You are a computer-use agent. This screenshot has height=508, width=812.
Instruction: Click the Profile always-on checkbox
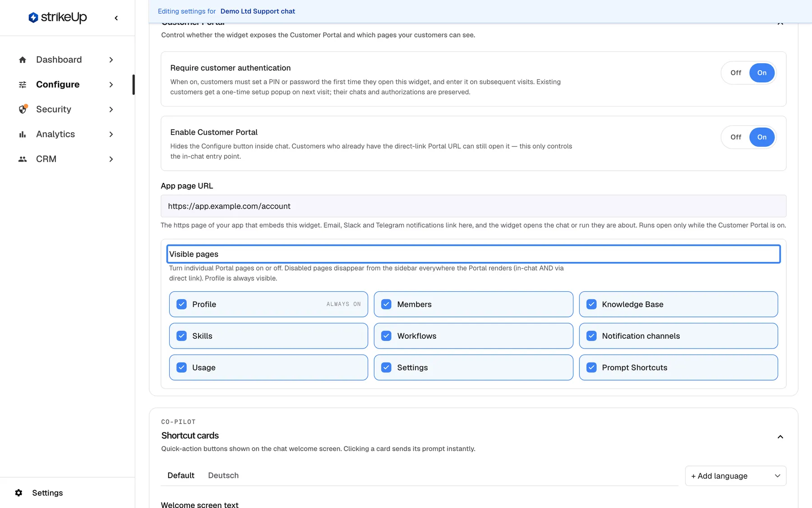tap(181, 304)
